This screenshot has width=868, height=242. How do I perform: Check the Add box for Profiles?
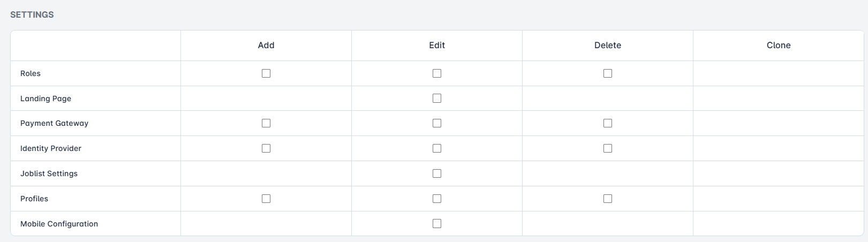266,199
